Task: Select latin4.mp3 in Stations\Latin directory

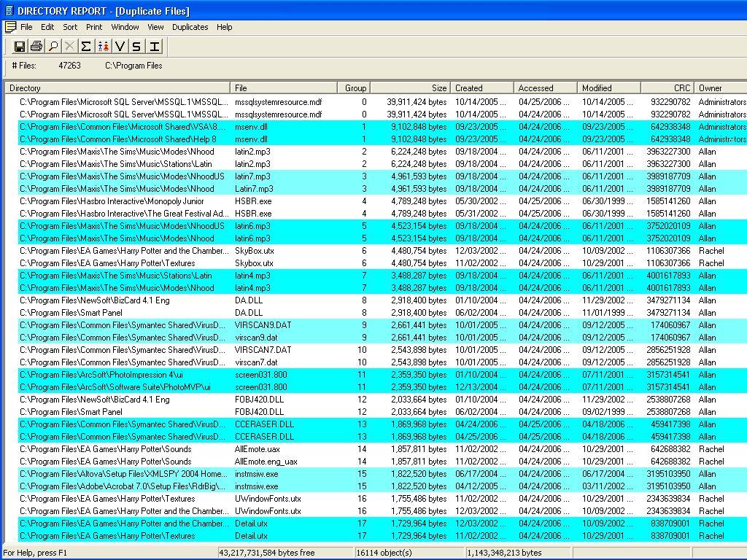Action: coord(382,275)
